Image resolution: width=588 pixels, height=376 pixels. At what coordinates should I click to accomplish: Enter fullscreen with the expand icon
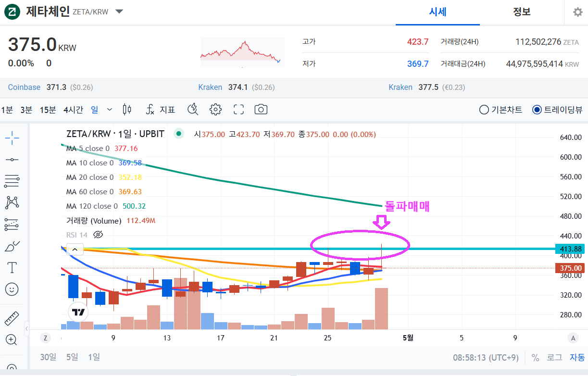238,109
